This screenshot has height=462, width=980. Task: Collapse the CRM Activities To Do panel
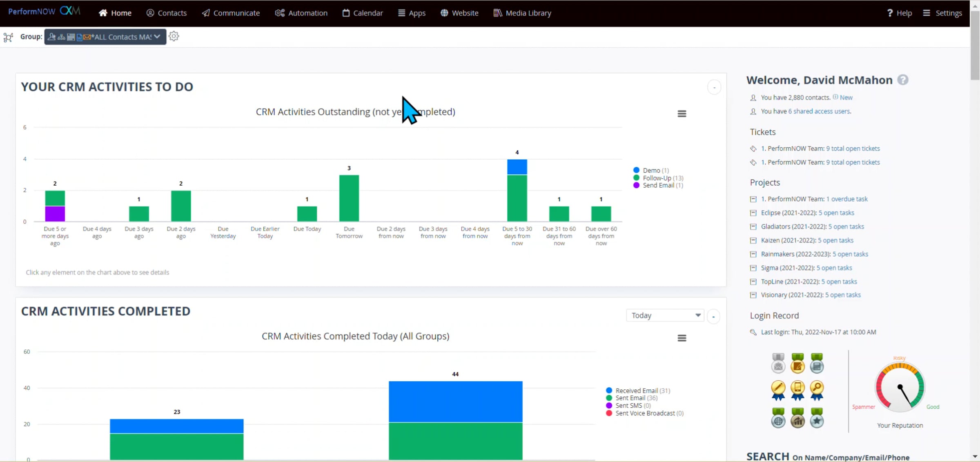pos(714,87)
